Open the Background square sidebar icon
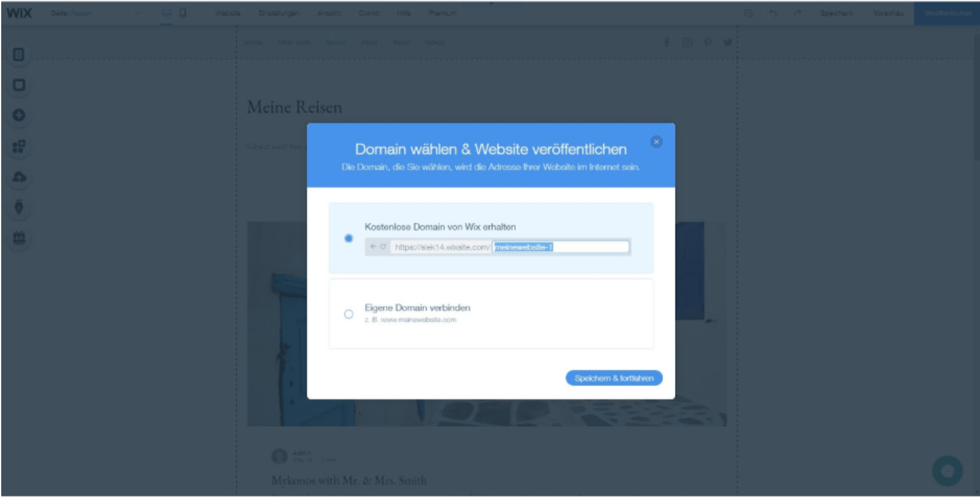The width and height of the screenshot is (980, 497). (19, 85)
